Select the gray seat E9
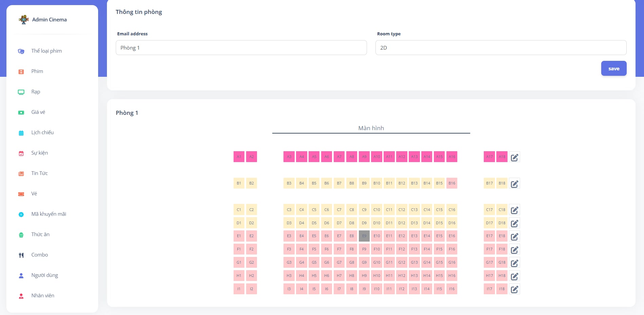This screenshot has width=644, height=315. (364, 236)
